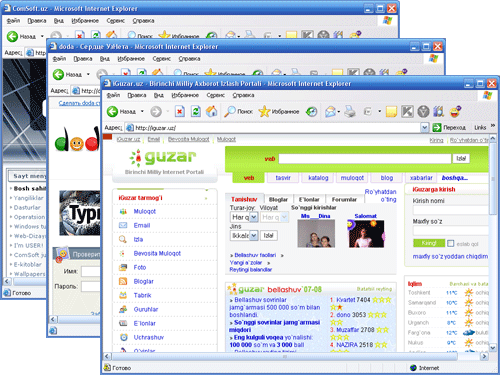The height and width of the screenshot is (375, 500).
Task: Open Muloqot icon link in iGuzar sidebar
Action: click(x=123, y=211)
